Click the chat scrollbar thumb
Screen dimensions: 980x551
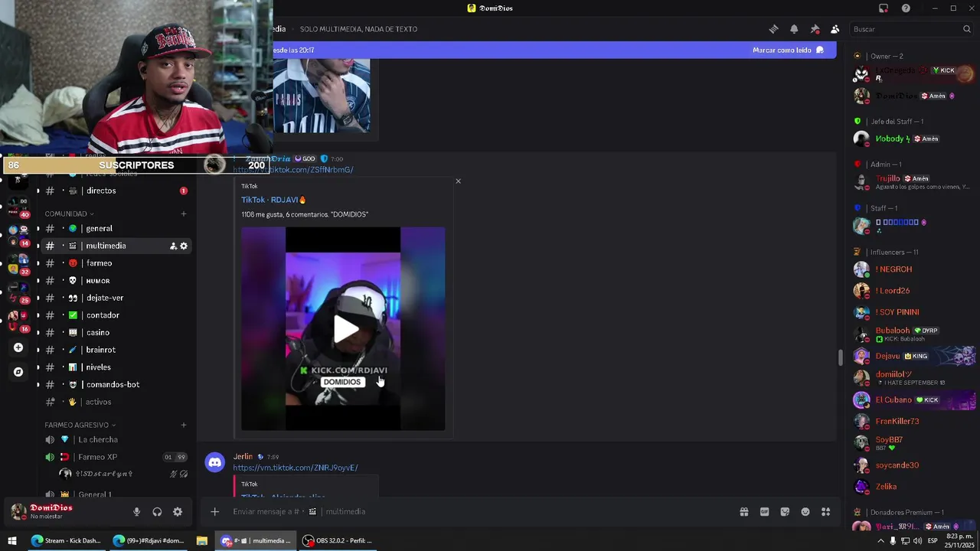[x=840, y=357]
